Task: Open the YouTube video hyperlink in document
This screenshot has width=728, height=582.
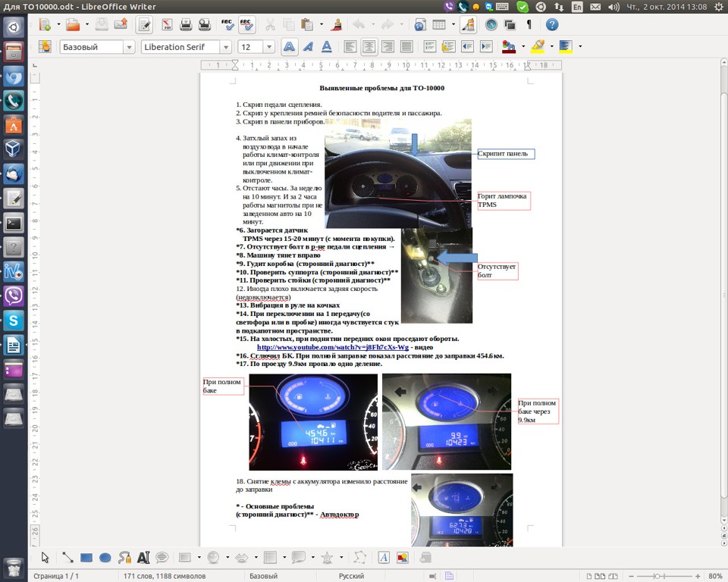Action: point(332,347)
